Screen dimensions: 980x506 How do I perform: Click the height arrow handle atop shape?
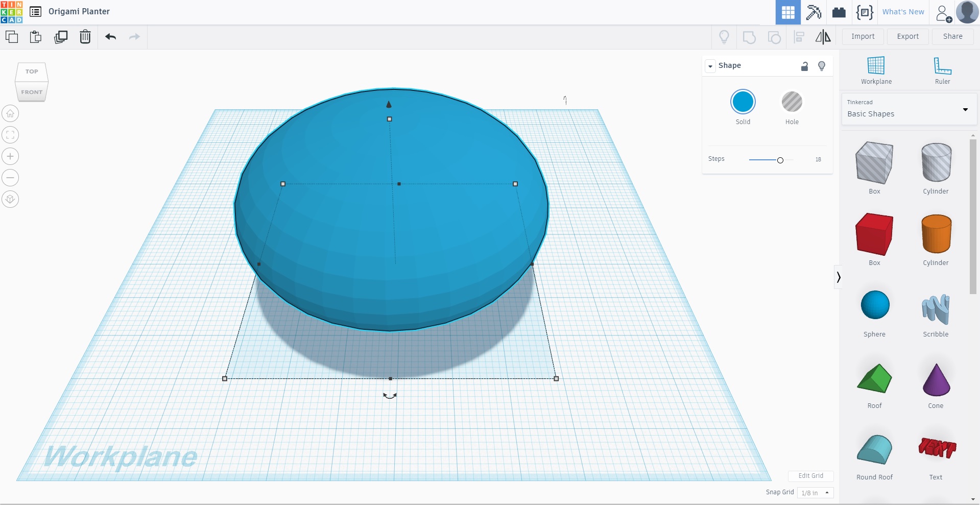(389, 104)
